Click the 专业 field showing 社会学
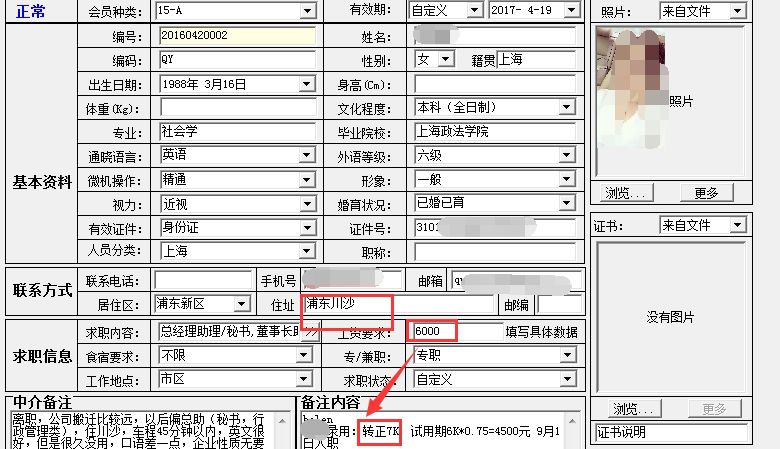Screen dimensions: 780x449 [238, 132]
